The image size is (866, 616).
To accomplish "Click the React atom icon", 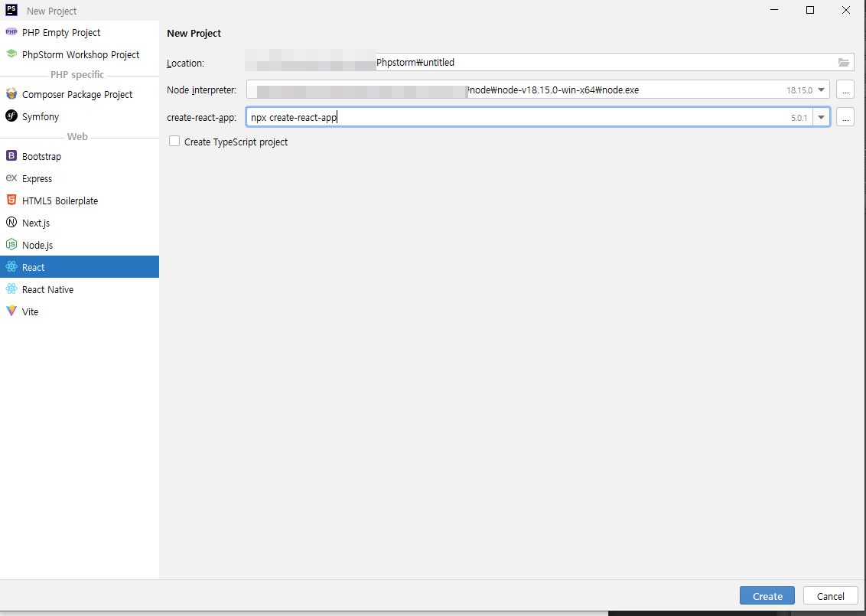I will coord(11,267).
